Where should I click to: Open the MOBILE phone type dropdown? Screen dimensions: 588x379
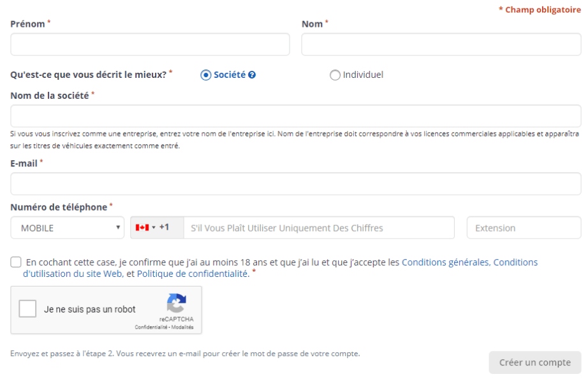tap(68, 228)
